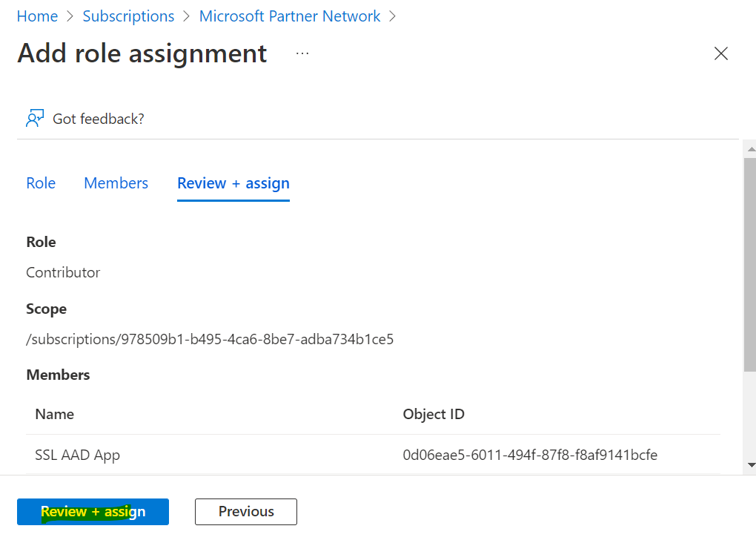This screenshot has width=756, height=543.
Task: Click the blue Review + assign button
Action: [93, 512]
